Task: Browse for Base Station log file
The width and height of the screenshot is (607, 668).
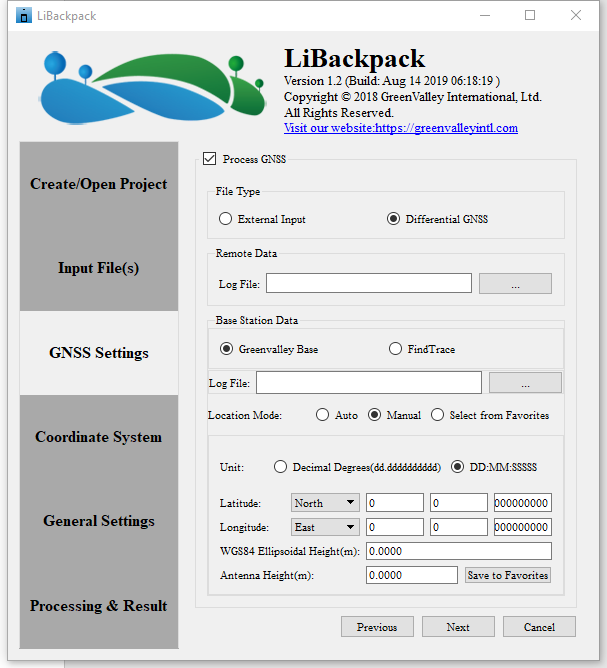Action: point(525,383)
